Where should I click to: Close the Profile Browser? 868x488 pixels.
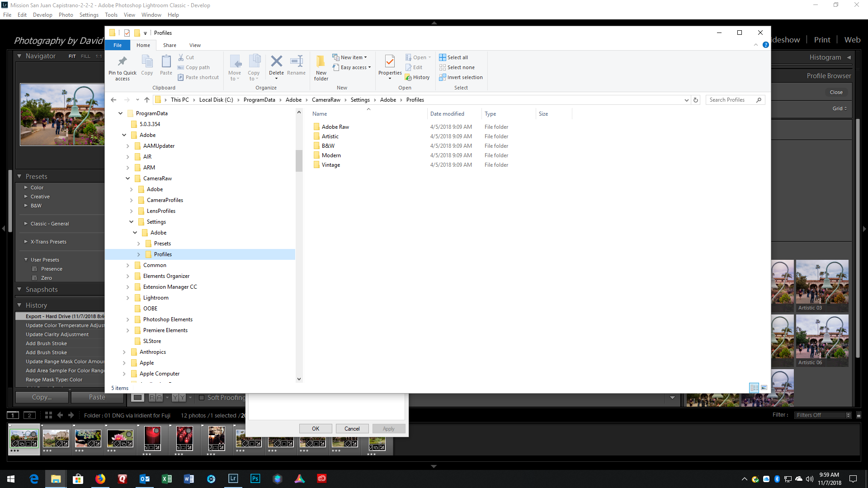[836, 92]
